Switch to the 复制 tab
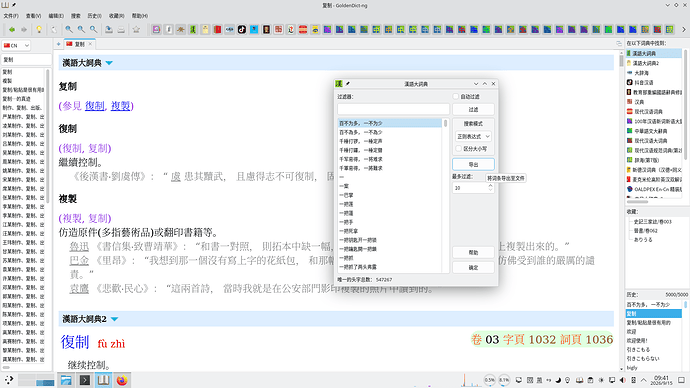 tap(80, 44)
